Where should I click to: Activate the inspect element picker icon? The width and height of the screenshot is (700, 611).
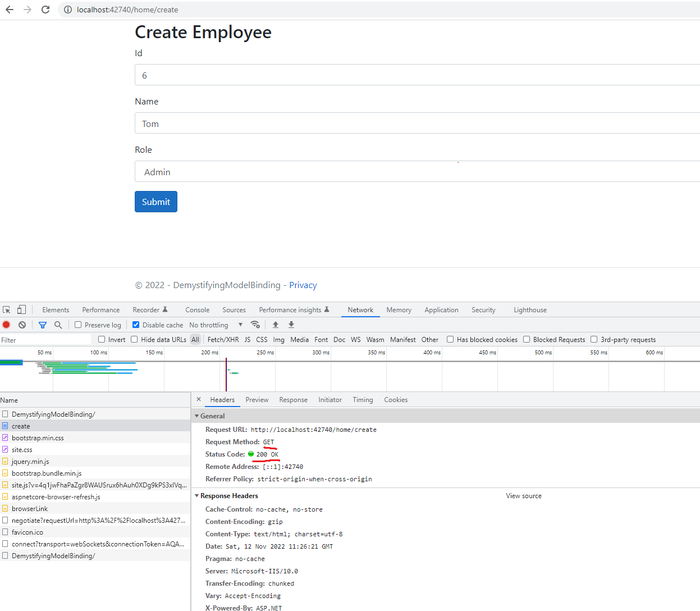[7, 309]
